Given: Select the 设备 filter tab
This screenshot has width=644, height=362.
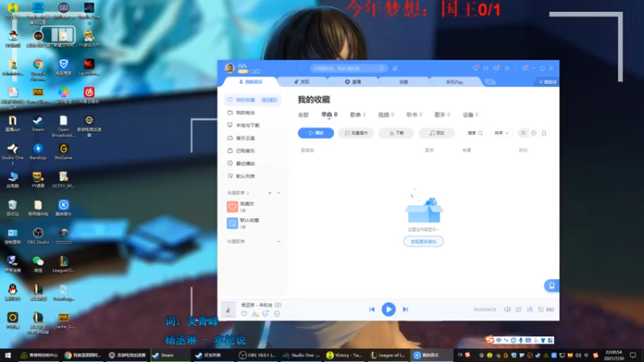Looking at the screenshot, I should [x=471, y=115].
